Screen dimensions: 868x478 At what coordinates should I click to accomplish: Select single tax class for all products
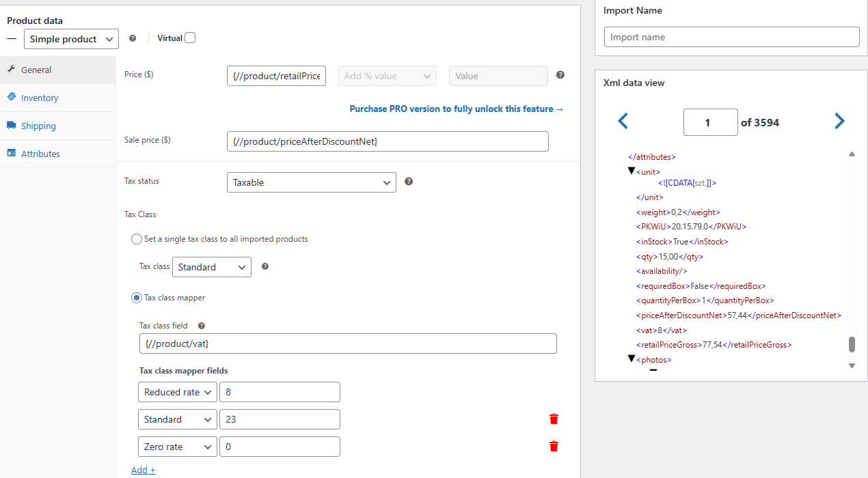tap(137, 239)
